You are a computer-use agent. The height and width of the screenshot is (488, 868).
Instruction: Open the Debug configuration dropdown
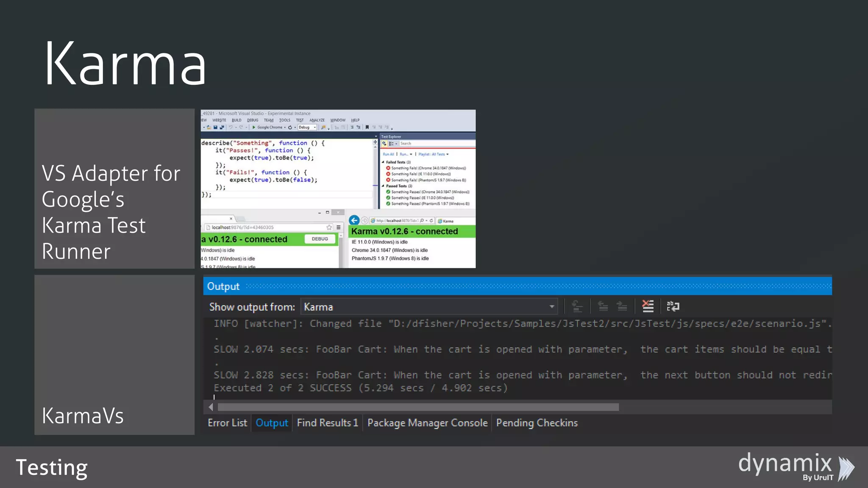click(307, 127)
